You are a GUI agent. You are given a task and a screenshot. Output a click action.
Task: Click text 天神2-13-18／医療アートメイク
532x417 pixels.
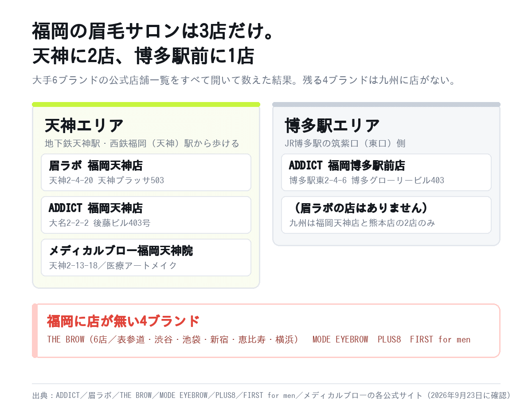tap(113, 265)
